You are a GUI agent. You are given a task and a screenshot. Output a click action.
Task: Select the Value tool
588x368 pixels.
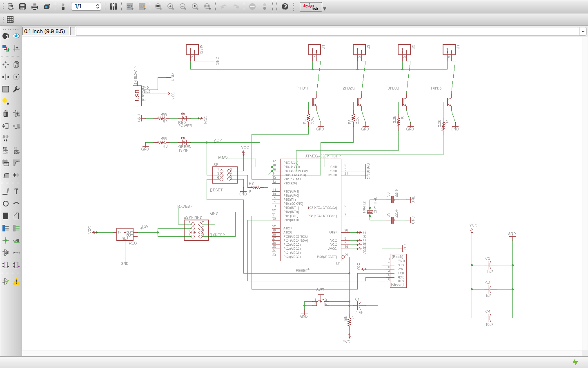pyautogui.click(x=16, y=150)
